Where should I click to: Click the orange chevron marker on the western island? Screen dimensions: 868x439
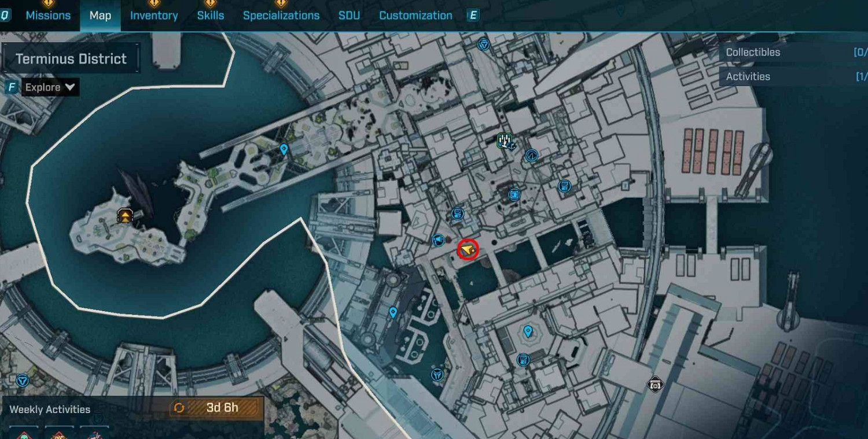click(126, 215)
